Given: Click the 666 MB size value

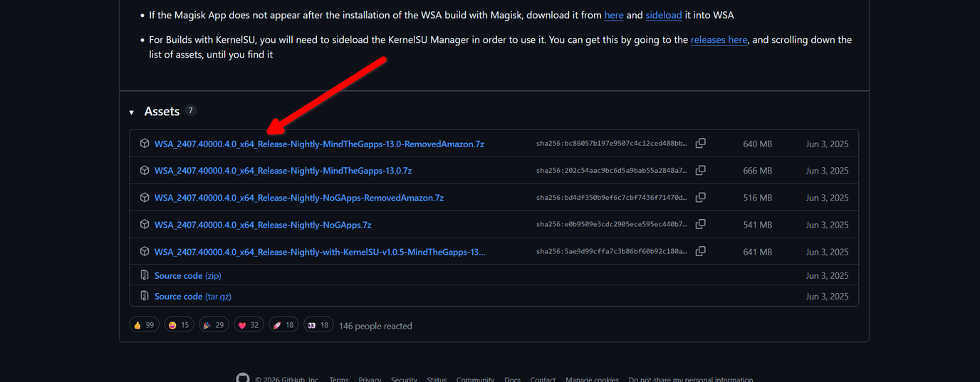Looking at the screenshot, I should (758, 171).
